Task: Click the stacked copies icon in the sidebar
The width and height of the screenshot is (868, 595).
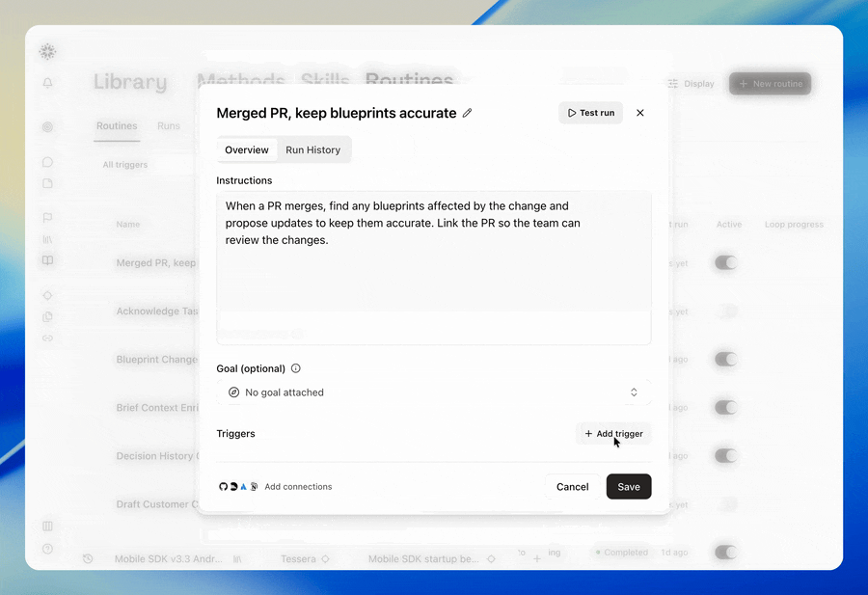Action: point(47,316)
